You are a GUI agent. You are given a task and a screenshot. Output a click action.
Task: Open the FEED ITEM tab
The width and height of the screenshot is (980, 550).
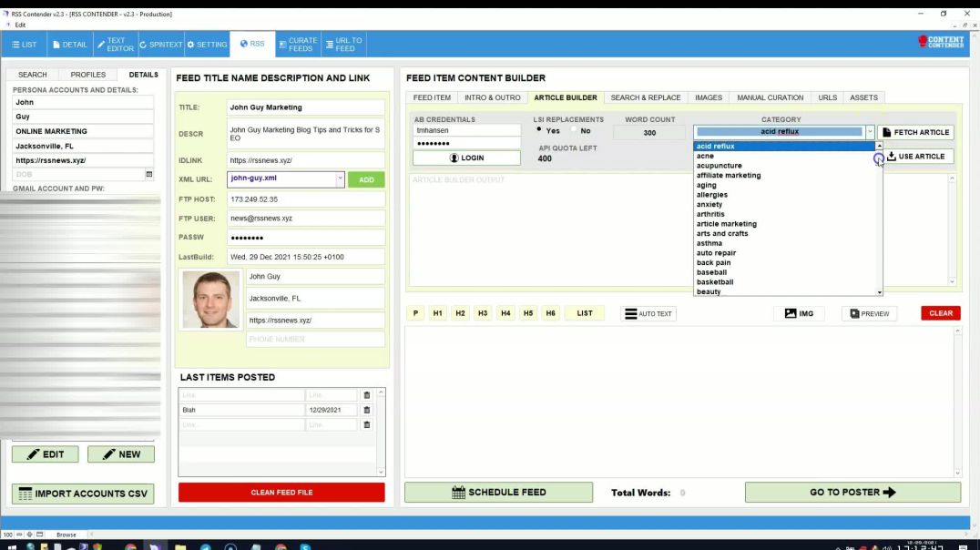[x=432, y=97]
